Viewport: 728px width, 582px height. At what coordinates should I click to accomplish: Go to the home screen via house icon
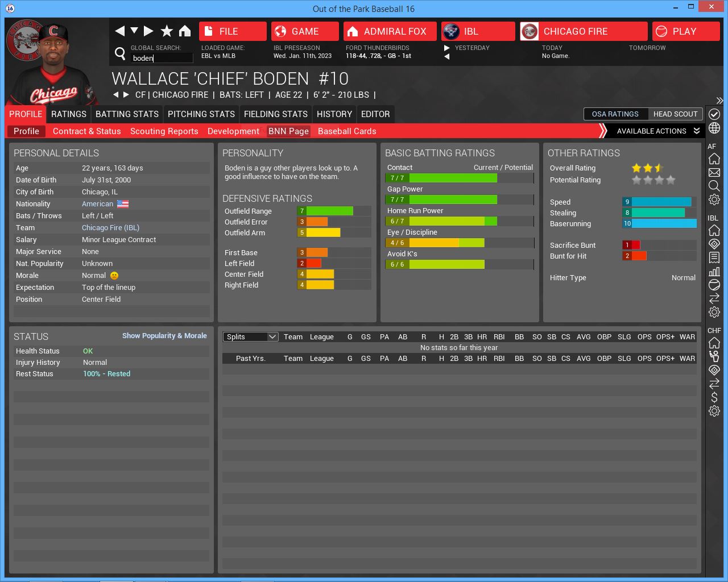[x=185, y=31]
